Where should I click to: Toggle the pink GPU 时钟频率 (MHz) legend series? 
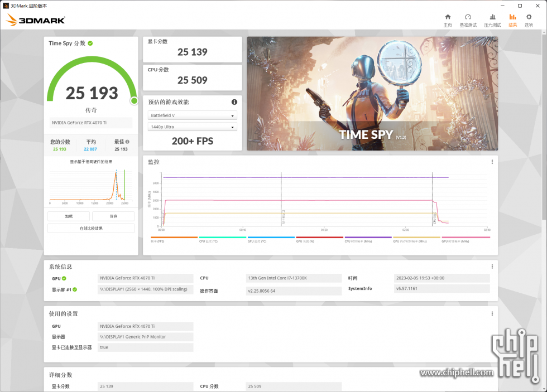coord(466,239)
